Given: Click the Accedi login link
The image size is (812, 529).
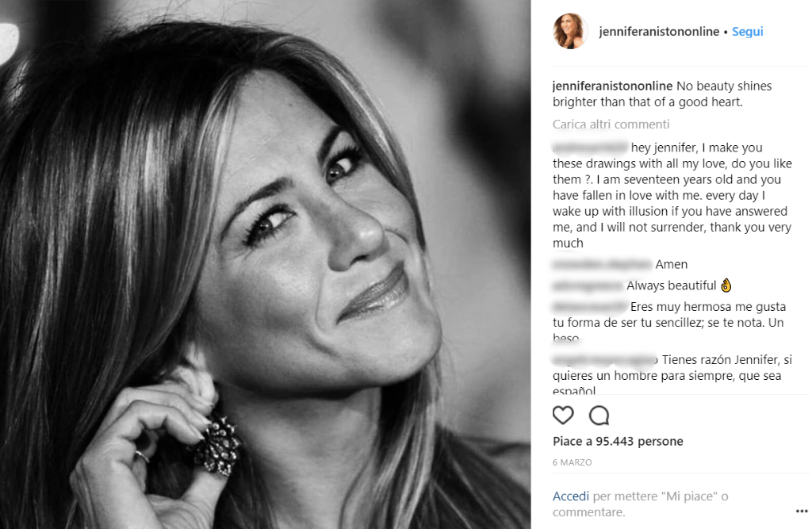Looking at the screenshot, I should point(571,496).
